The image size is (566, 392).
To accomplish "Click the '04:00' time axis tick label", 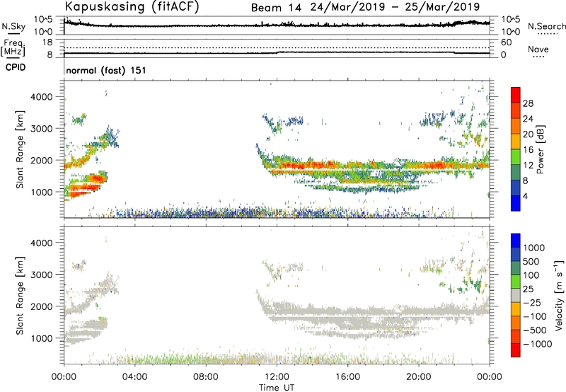I will (x=134, y=377).
